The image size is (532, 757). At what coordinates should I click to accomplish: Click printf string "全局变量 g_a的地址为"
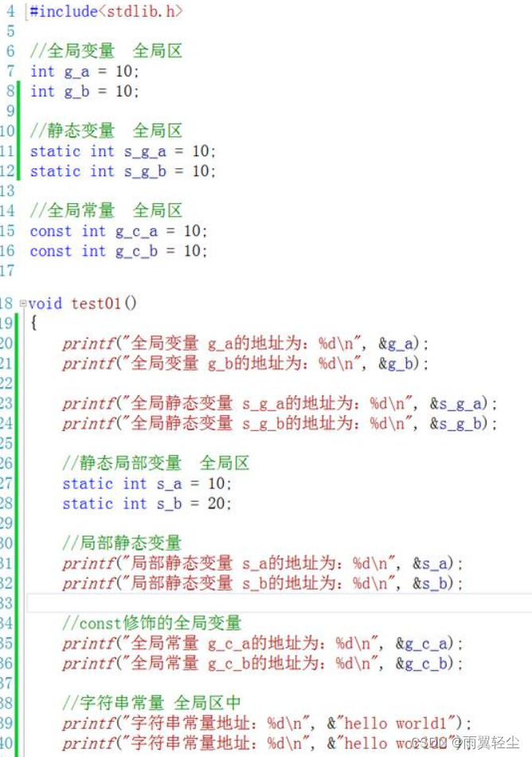click(x=216, y=343)
